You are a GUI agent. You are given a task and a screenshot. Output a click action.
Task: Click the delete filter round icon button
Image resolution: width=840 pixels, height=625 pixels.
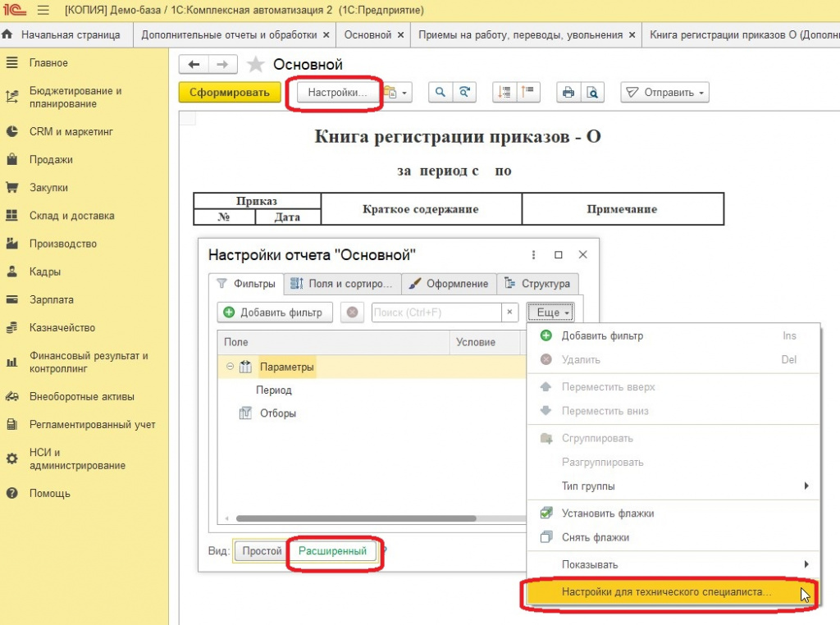point(352,312)
